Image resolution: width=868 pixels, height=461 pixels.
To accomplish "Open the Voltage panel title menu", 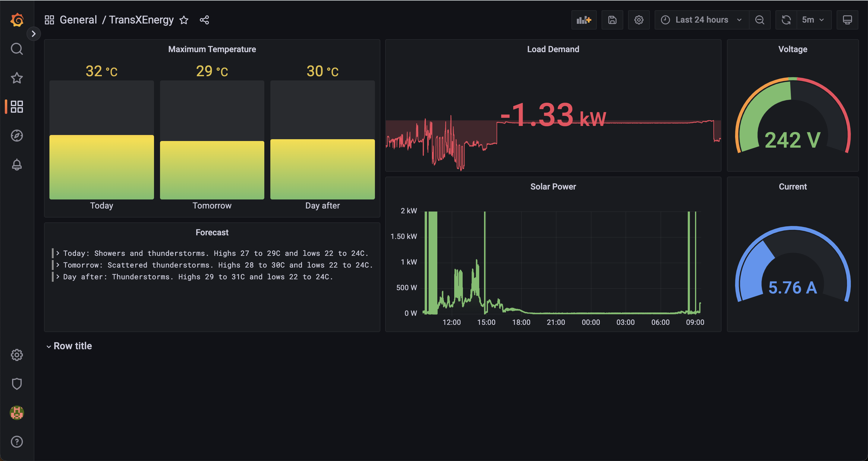I will pyautogui.click(x=793, y=49).
